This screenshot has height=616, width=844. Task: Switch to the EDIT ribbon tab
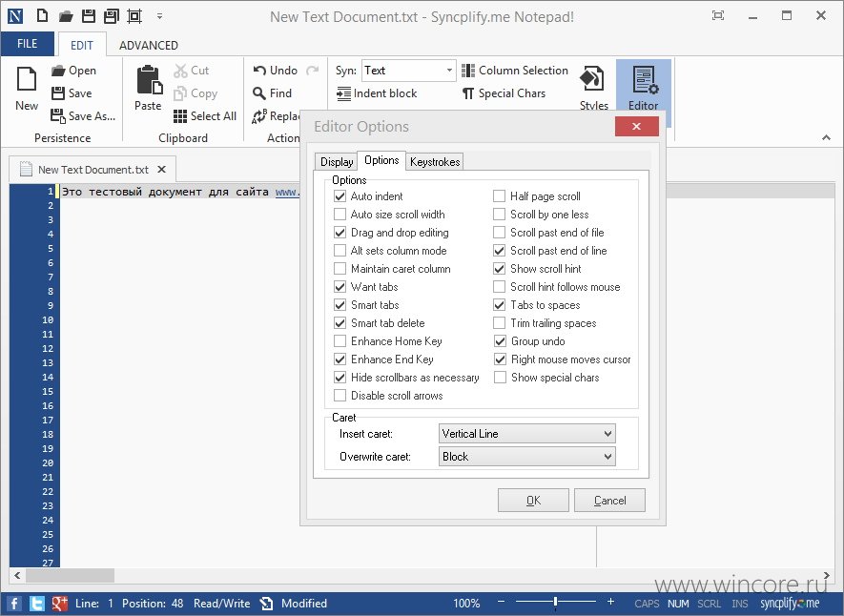point(82,45)
